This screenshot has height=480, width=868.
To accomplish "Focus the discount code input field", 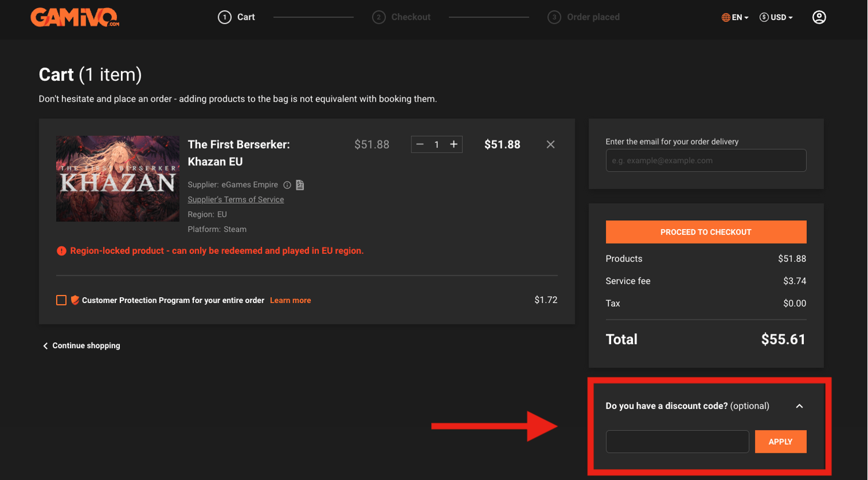I will 678,442.
